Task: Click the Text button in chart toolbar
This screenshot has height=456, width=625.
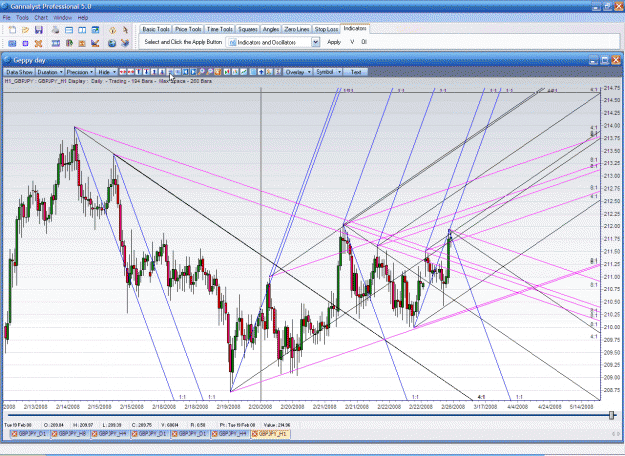Action: pyautogui.click(x=356, y=72)
